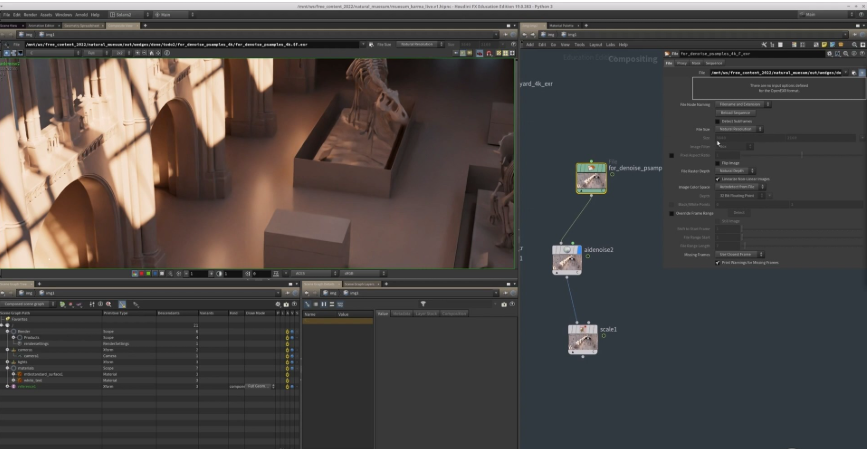The width and height of the screenshot is (868, 449).
Task: Select the aidenoise2 node icon
Action: click(567, 259)
